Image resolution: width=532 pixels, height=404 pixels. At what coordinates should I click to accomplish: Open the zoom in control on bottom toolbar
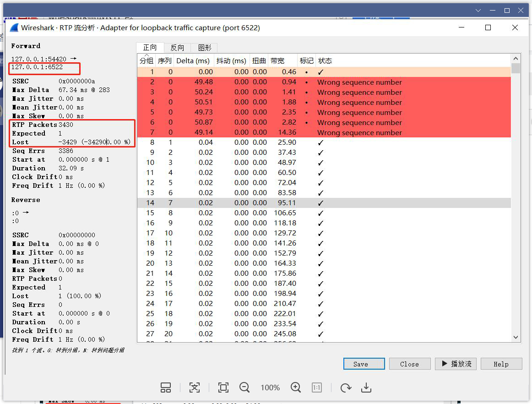click(x=295, y=387)
